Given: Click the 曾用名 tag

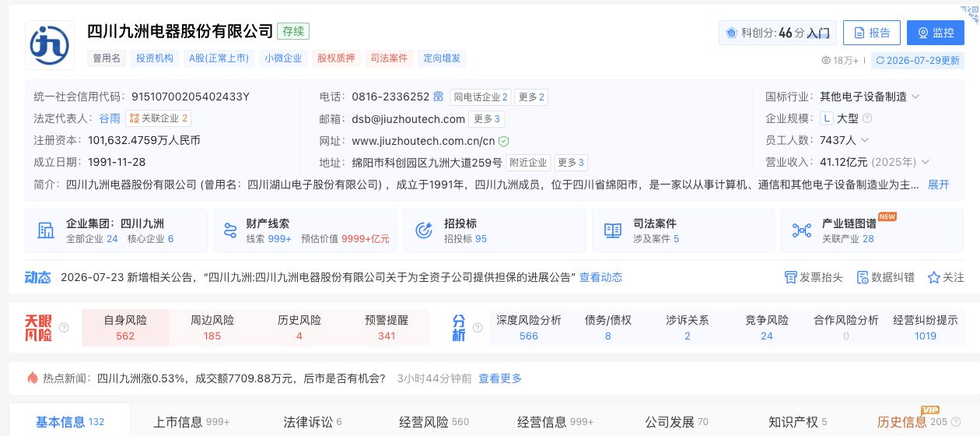Looking at the screenshot, I should click(107, 58).
